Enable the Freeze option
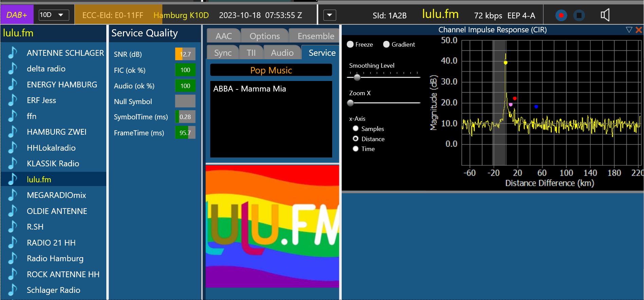This screenshot has height=300, width=644. (350, 45)
